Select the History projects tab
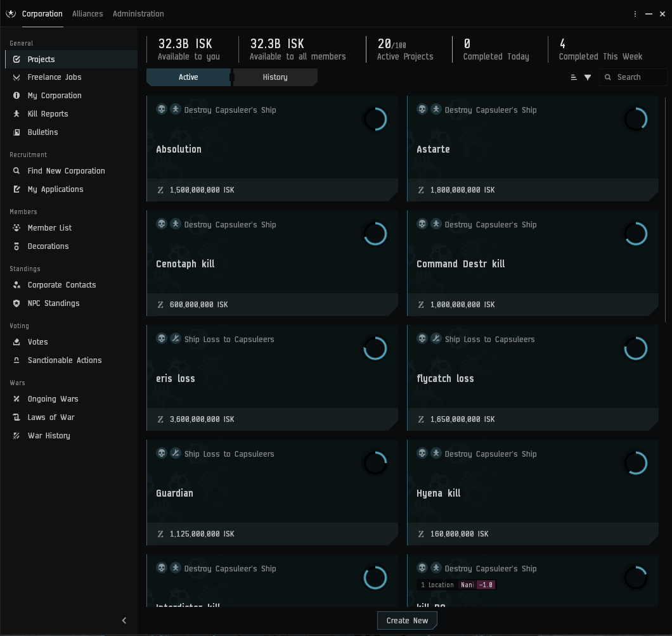Viewport: 672px width, 636px height. coord(275,77)
